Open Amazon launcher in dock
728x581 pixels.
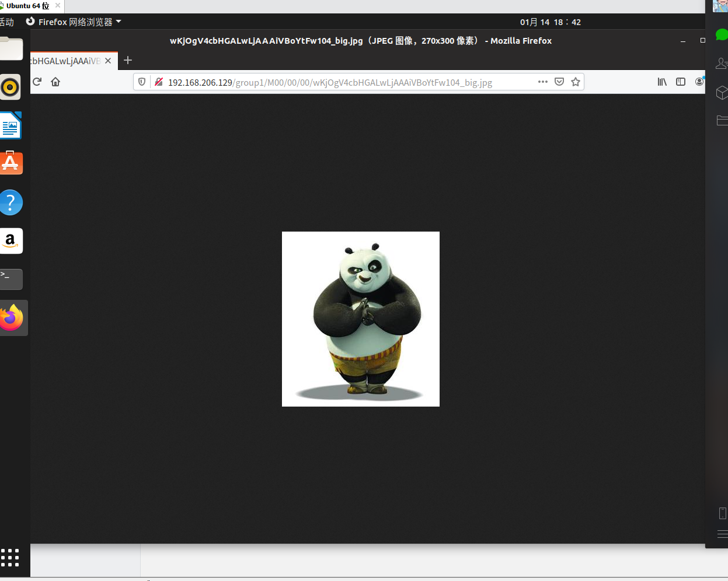tap(11, 241)
